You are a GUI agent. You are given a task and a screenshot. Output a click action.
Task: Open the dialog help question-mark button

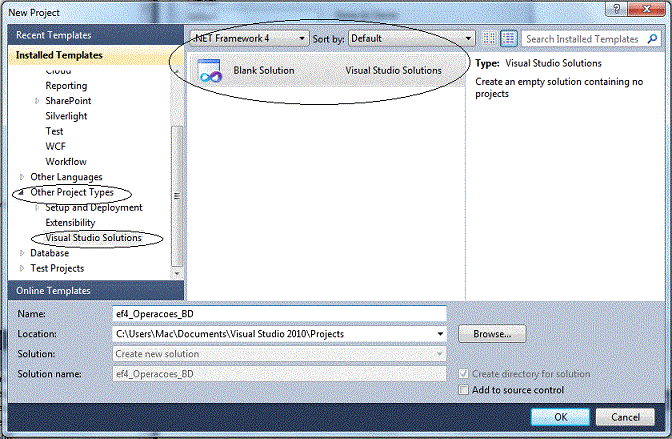coord(616,9)
